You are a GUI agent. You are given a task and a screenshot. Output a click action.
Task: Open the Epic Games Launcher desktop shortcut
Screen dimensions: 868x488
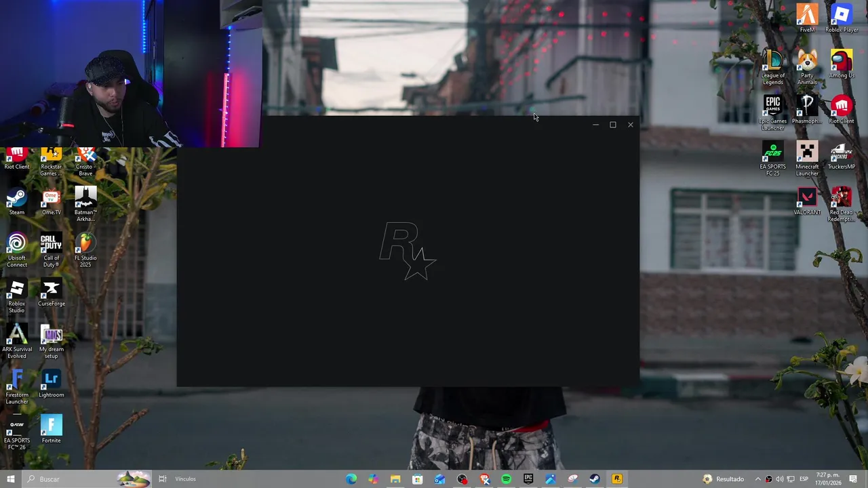tap(772, 113)
